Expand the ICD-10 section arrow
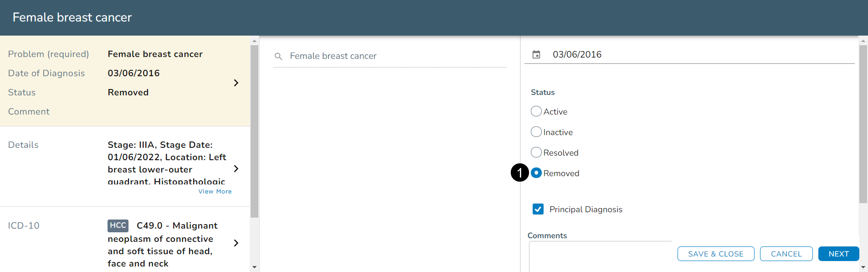Screen dimensions: 868x272 coord(236,243)
